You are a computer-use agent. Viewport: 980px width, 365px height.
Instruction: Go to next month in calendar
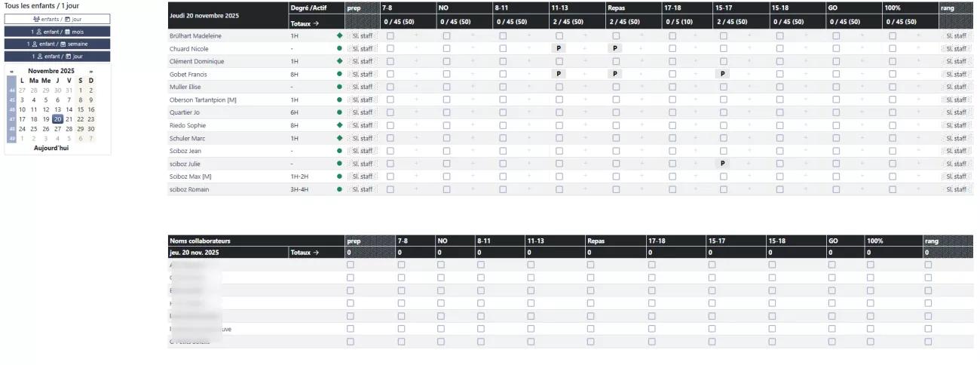click(x=91, y=71)
